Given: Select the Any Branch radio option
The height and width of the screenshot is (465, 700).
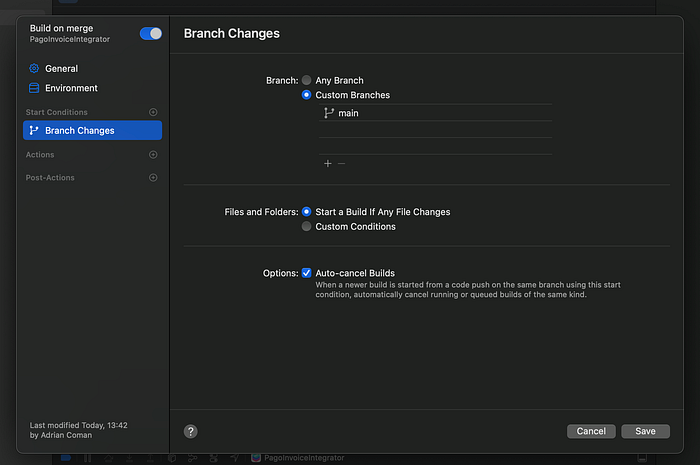Looking at the screenshot, I should click(306, 80).
